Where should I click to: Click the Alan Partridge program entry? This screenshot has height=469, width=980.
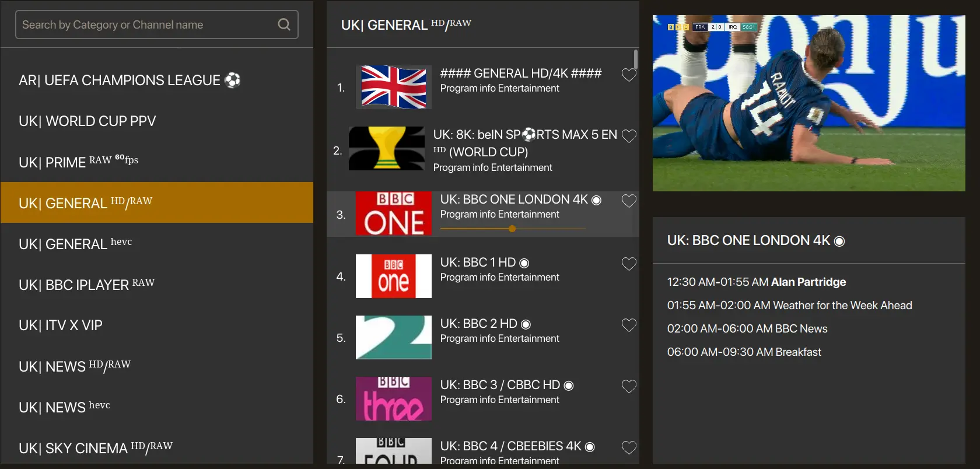tap(757, 282)
